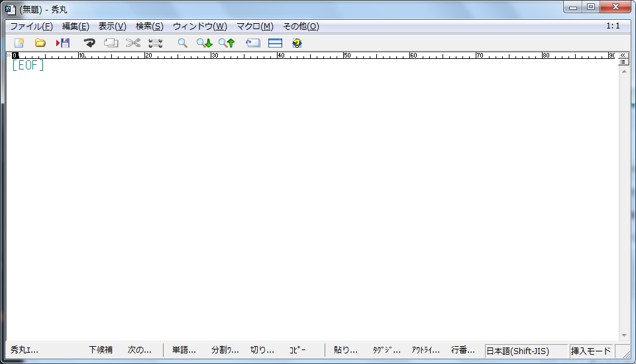Toggle the 挿入モード status indicator
This screenshot has height=364, width=636.
[591, 351]
